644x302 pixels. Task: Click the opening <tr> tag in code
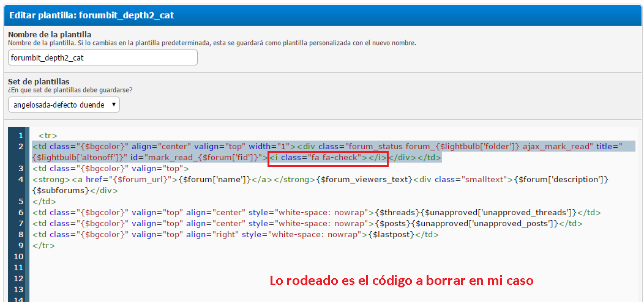pos(48,135)
